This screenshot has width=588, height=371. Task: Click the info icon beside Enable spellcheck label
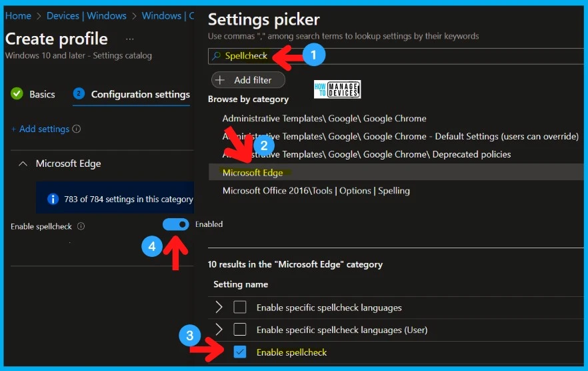[81, 226]
